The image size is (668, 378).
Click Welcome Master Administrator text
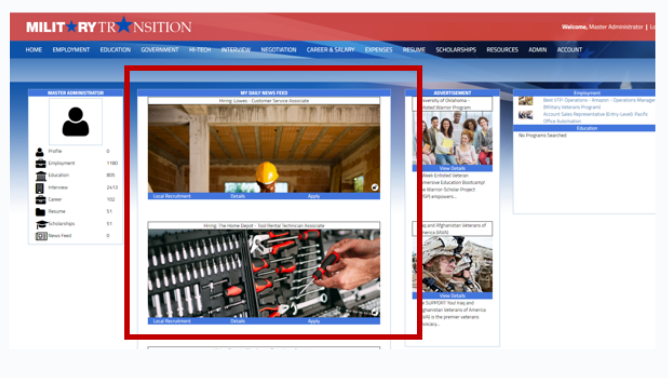click(602, 27)
